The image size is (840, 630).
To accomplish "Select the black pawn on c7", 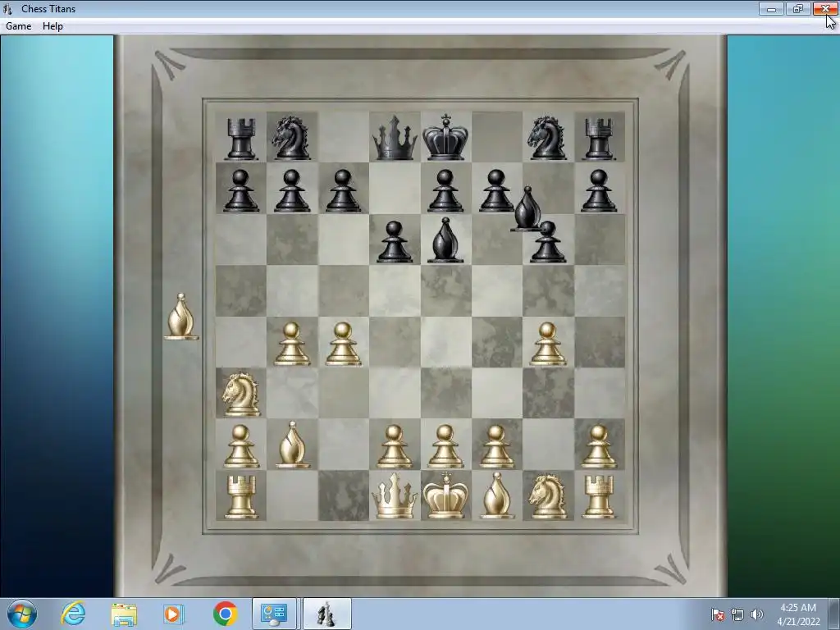I will (x=344, y=190).
